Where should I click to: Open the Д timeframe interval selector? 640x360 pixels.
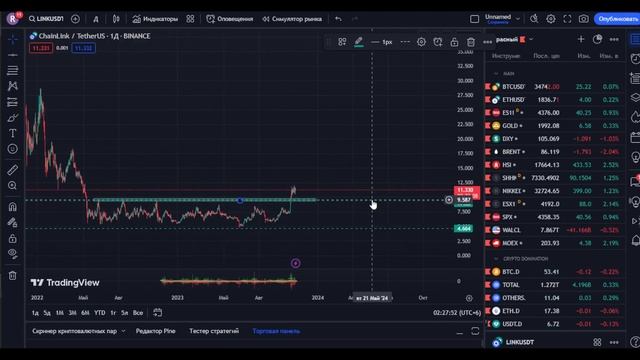tap(96, 19)
